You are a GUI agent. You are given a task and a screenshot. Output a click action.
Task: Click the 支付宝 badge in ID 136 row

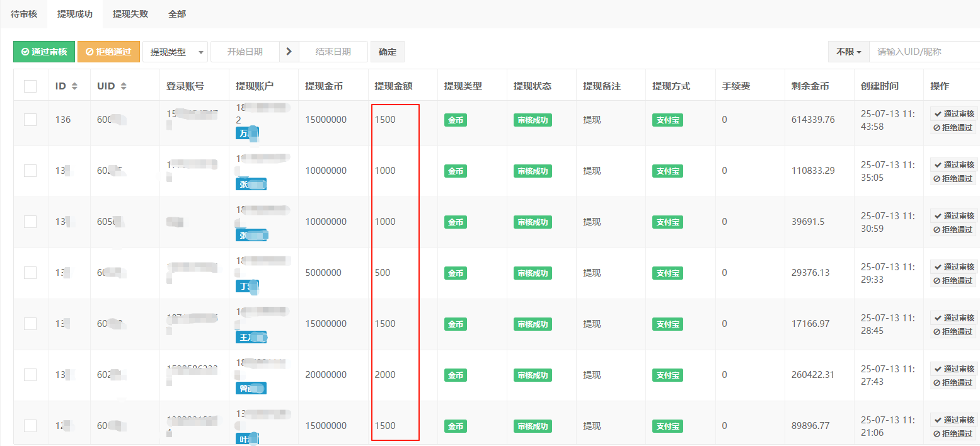coord(668,120)
